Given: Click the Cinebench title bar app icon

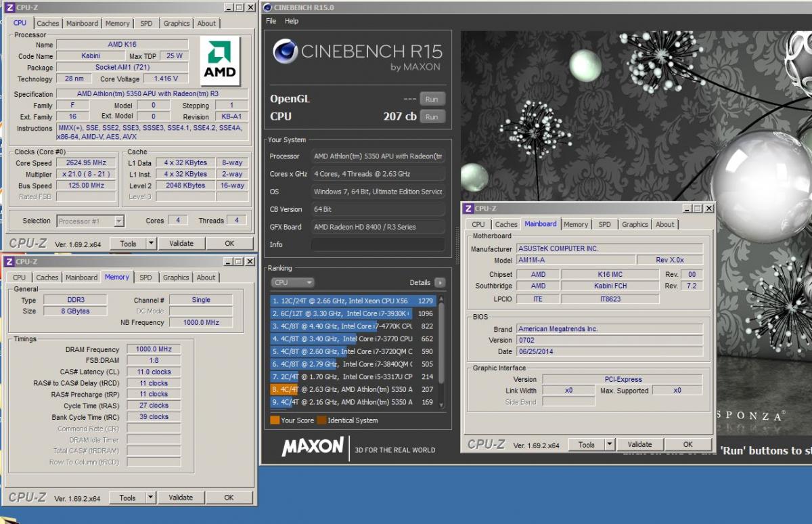Looking at the screenshot, I should click(268, 7).
